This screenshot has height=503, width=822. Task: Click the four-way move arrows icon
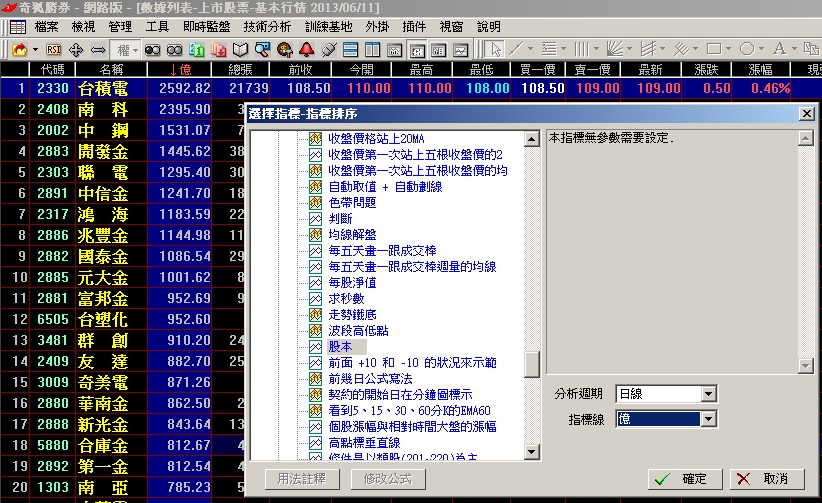76,50
